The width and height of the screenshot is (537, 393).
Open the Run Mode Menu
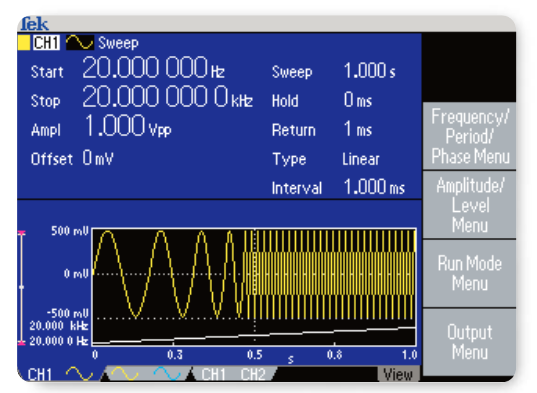(470, 274)
